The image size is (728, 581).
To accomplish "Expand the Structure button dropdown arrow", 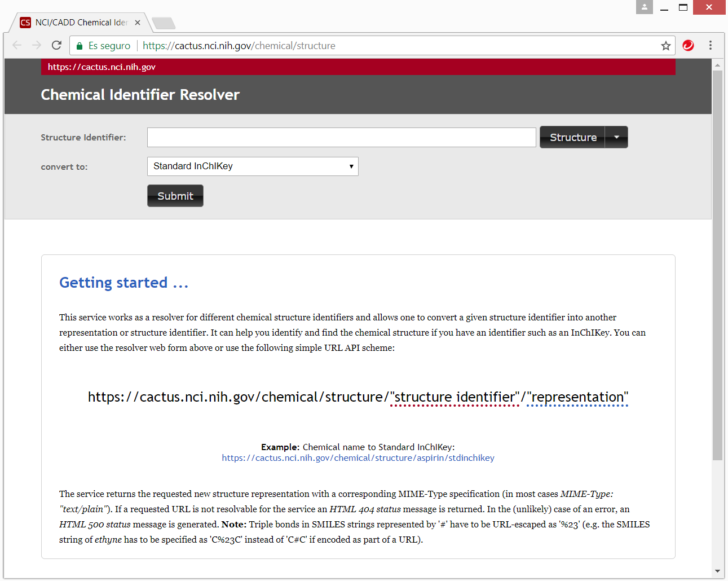I will [616, 137].
